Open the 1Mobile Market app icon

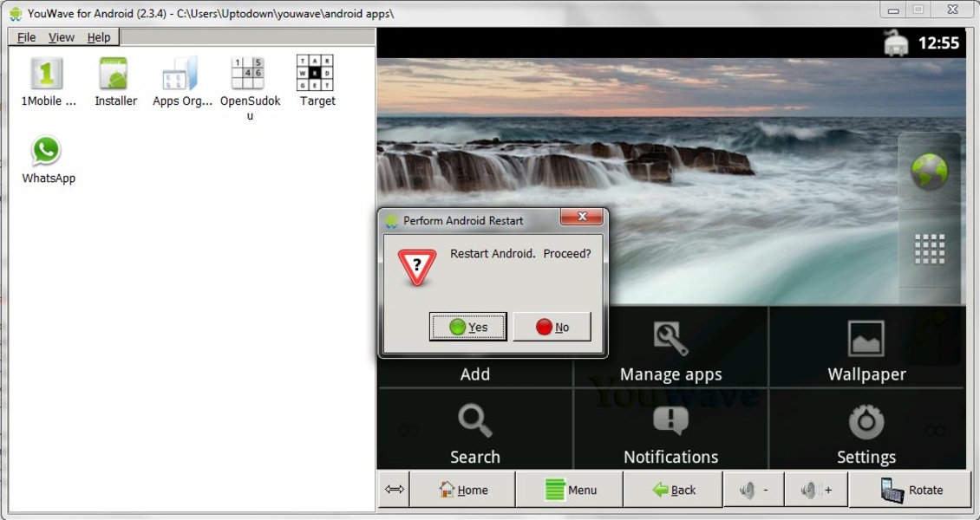47,74
